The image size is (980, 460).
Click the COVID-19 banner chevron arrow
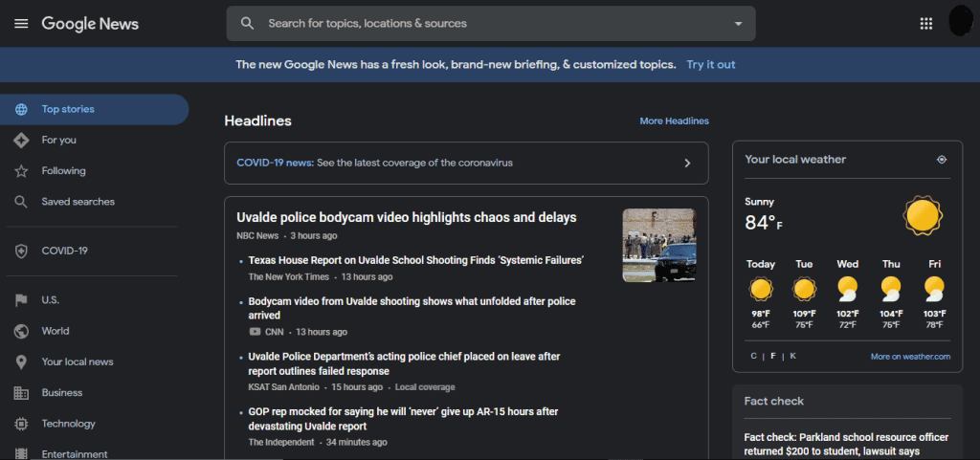pos(687,163)
